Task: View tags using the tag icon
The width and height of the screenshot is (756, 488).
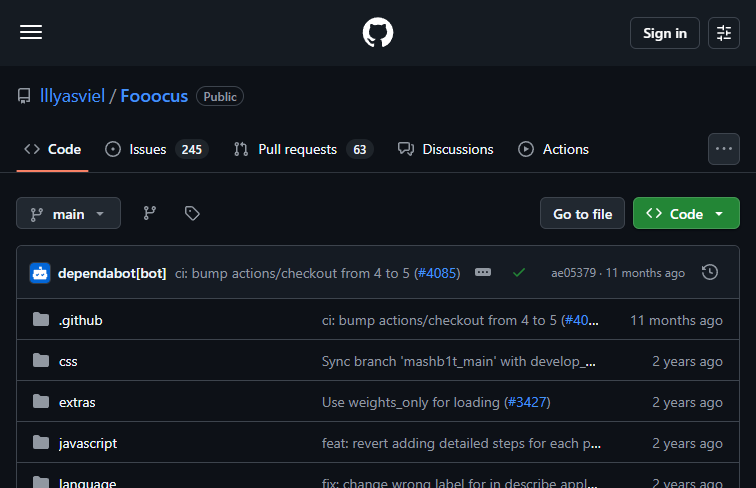Action: pyautogui.click(x=192, y=213)
